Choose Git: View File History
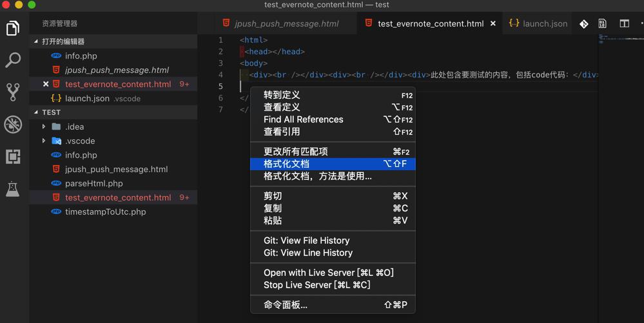The image size is (644, 323). pyautogui.click(x=333, y=240)
